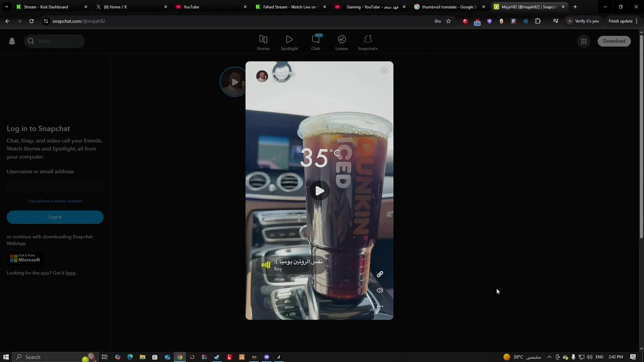Switch to the Gaming - YouTube tab

371,7
